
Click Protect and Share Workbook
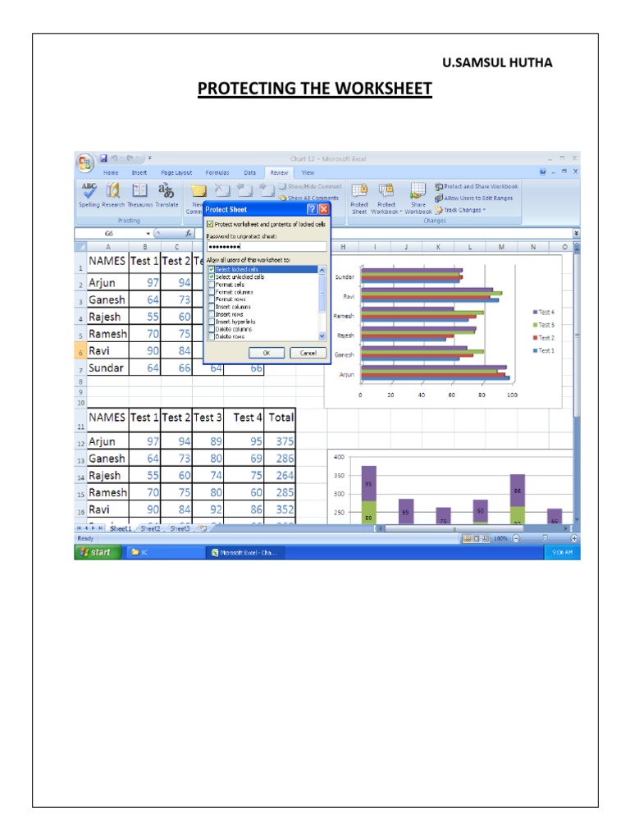[x=477, y=186]
